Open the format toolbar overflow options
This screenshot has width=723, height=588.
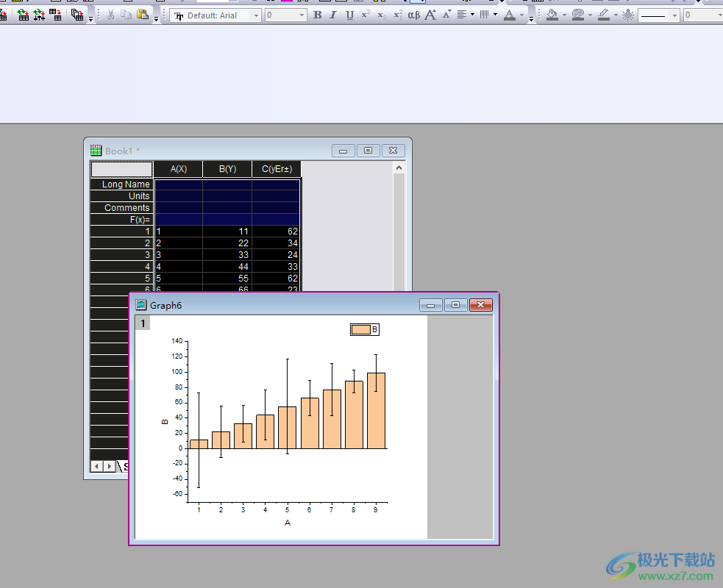click(x=531, y=18)
